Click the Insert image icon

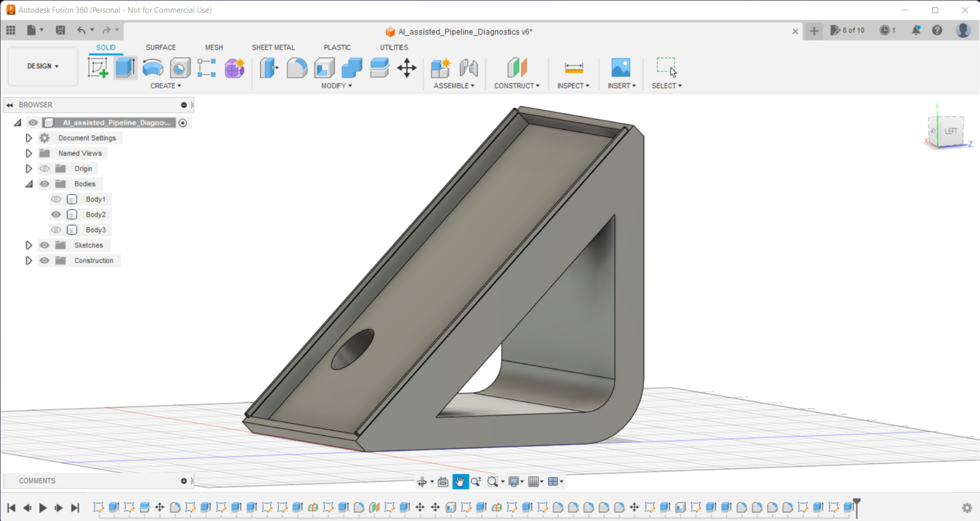click(x=620, y=67)
